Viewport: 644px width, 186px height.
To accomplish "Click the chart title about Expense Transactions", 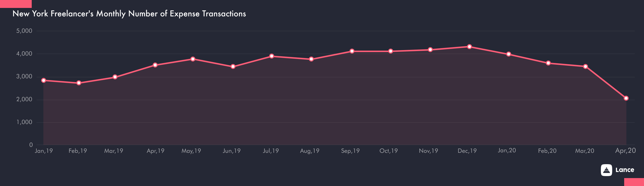I will click(x=129, y=14).
